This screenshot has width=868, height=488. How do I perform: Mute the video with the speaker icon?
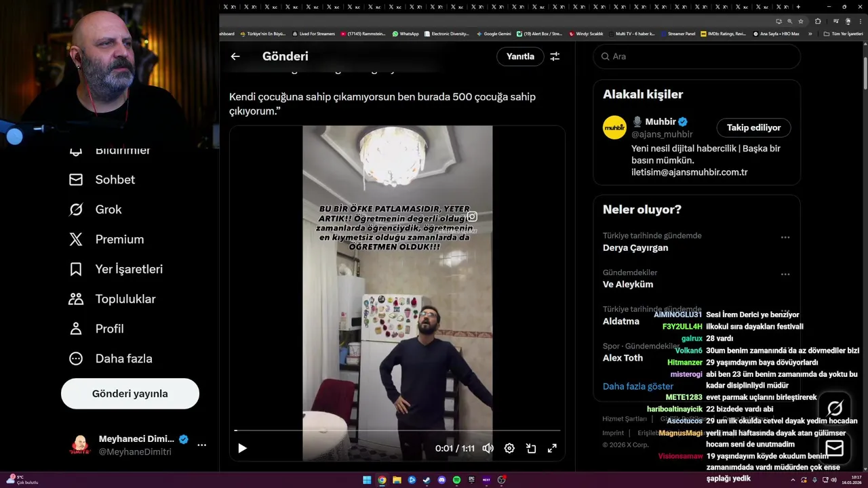click(x=488, y=448)
